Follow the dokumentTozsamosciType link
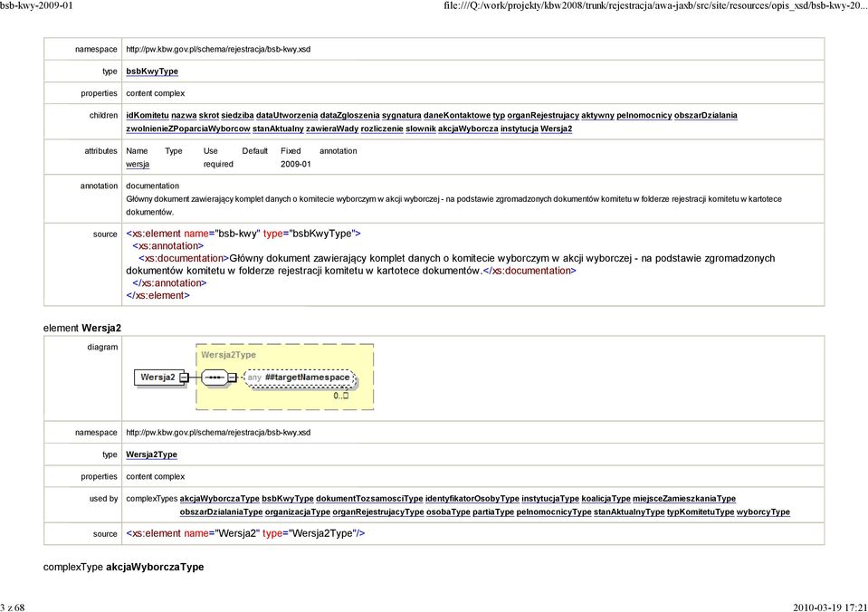The image size is (868, 612). (369, 499)
